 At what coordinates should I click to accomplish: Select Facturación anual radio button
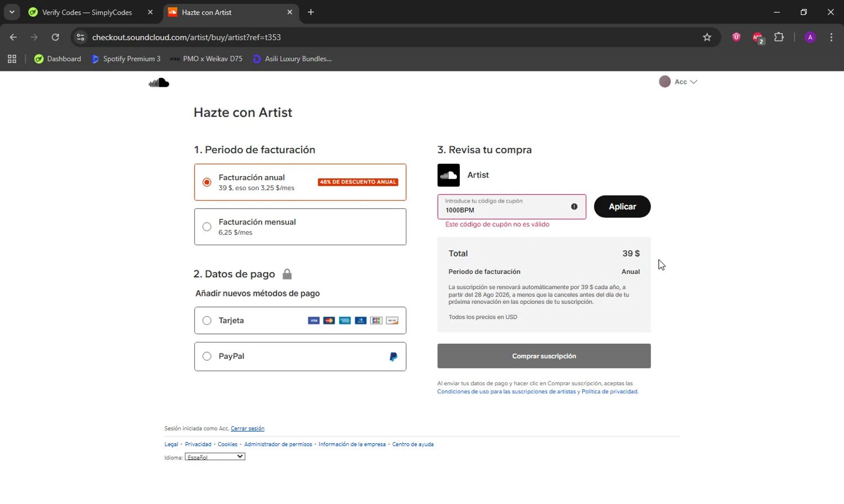[x=207, y=182]
